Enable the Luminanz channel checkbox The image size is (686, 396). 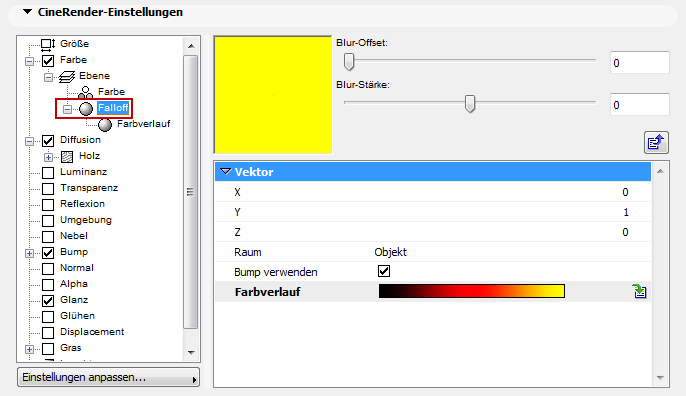pos(48,172)
